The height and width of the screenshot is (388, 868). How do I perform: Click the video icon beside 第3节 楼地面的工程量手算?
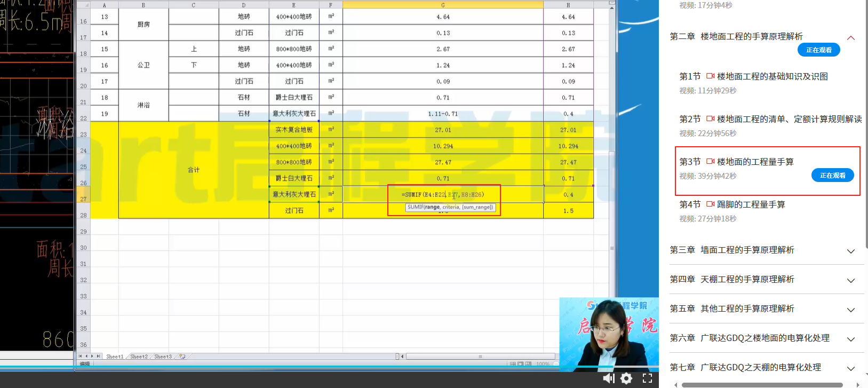[710, 162]
